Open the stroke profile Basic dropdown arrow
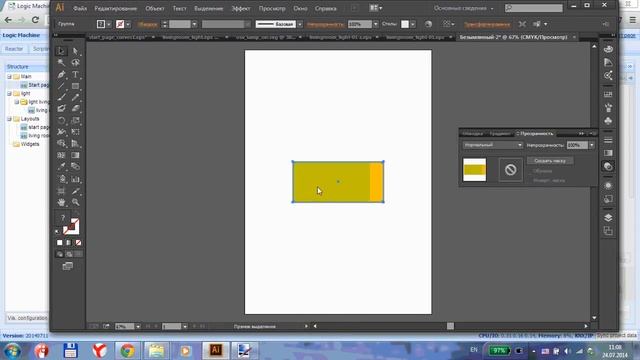 point(300,24)
